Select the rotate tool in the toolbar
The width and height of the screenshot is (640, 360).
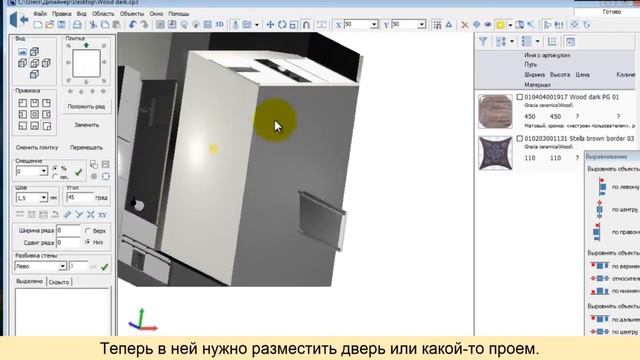coord(282,25)
